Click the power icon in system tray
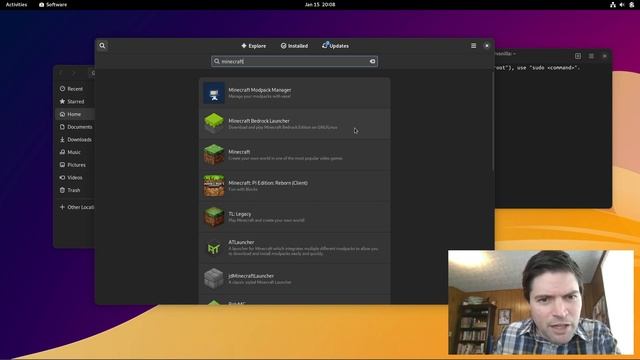Viewport: 640px width, 360px height. [x=631, y=4]
